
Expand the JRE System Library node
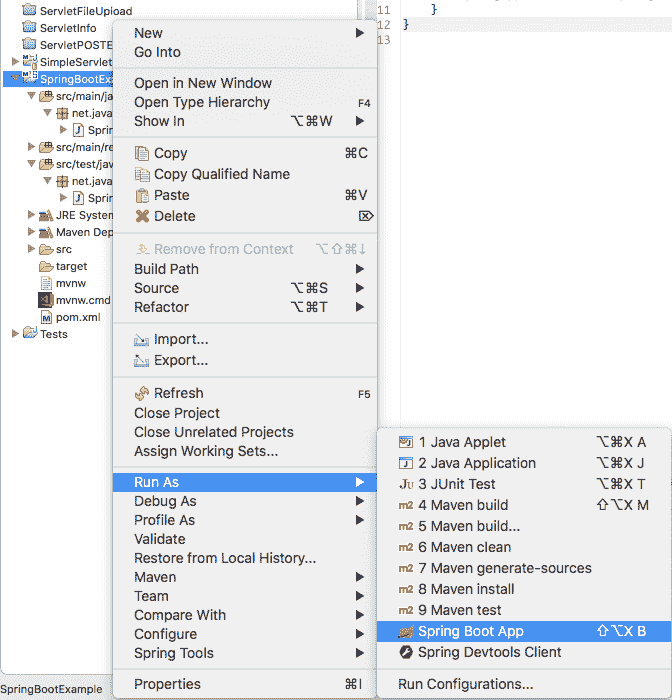click(x=31, y=214)
